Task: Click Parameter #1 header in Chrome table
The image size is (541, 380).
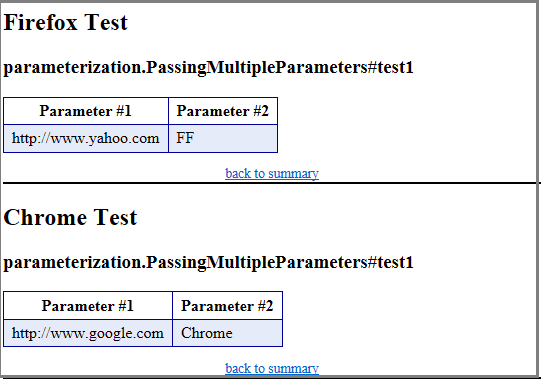Action: pyautogui.click(x=88, y=306)
